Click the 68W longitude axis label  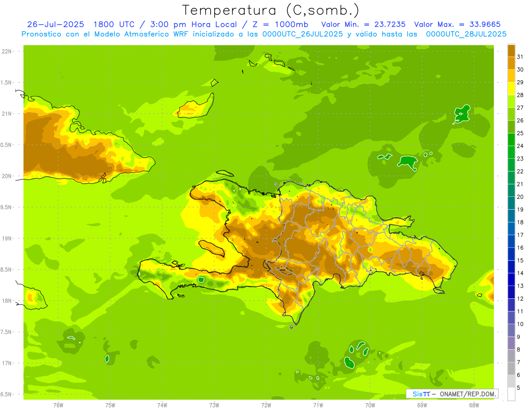474,405
